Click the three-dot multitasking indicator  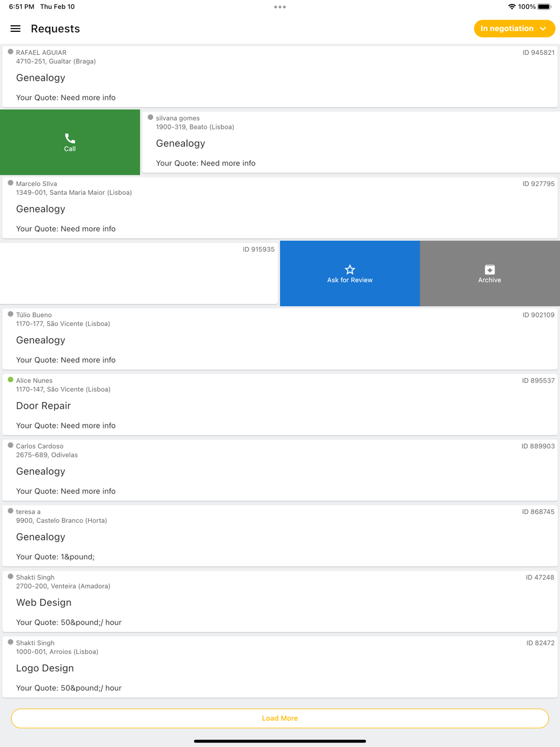pos(280,7)
